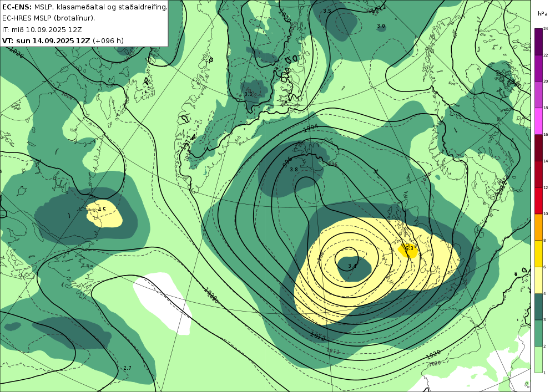Click the '3.4' value inside the low center

tap(352, 266)
